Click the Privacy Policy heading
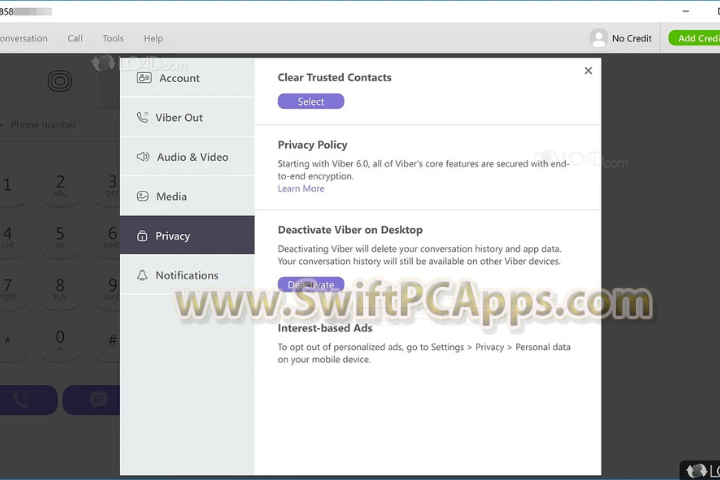The width and height of the screenshot is (720, 480). pyautogui.click(x=312, y=145)
